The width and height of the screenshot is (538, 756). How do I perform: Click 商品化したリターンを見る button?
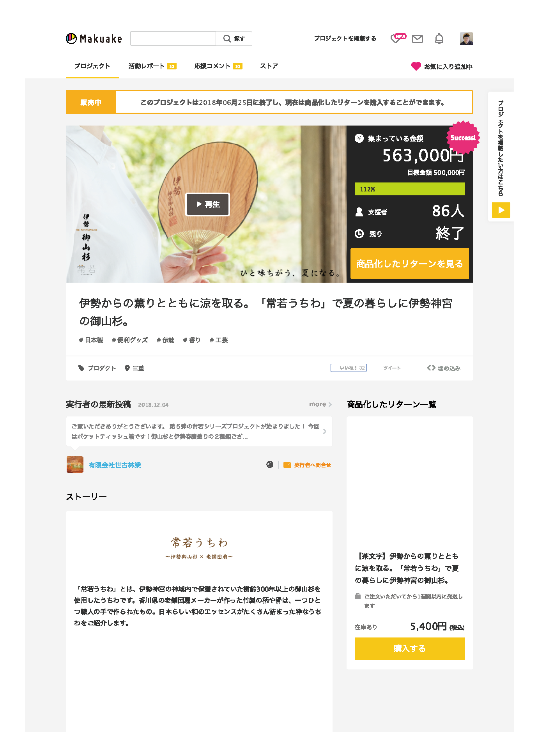pyautogui.click(x=409, y=264)
